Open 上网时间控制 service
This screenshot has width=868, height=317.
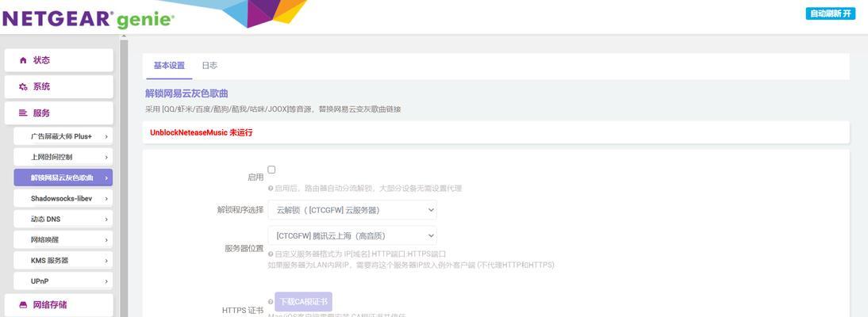pos(63,157)
